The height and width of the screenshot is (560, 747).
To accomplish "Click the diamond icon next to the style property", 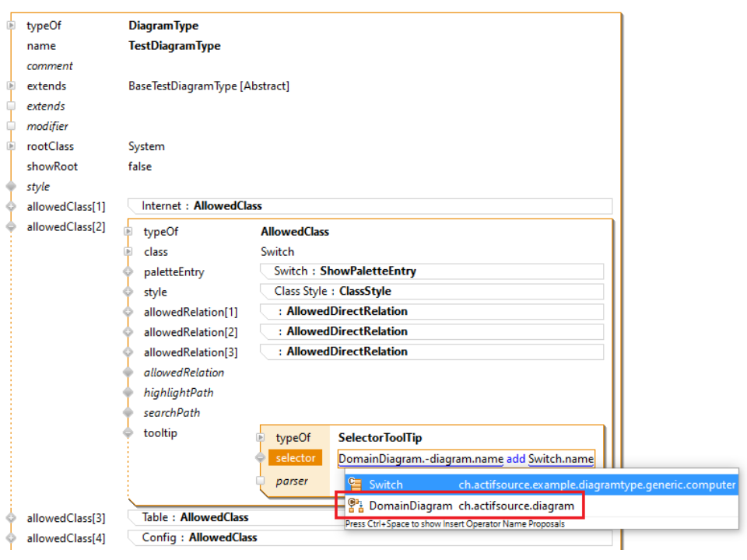I will [x=12, y=186].
